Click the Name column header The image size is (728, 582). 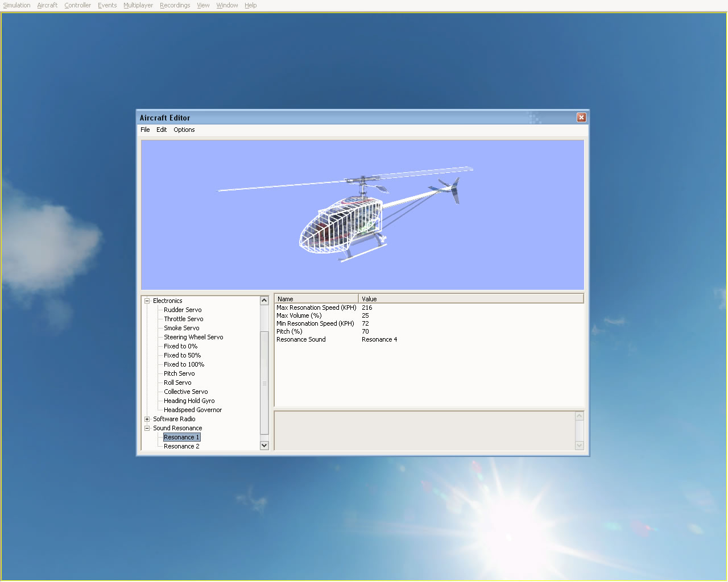(316, 298)
